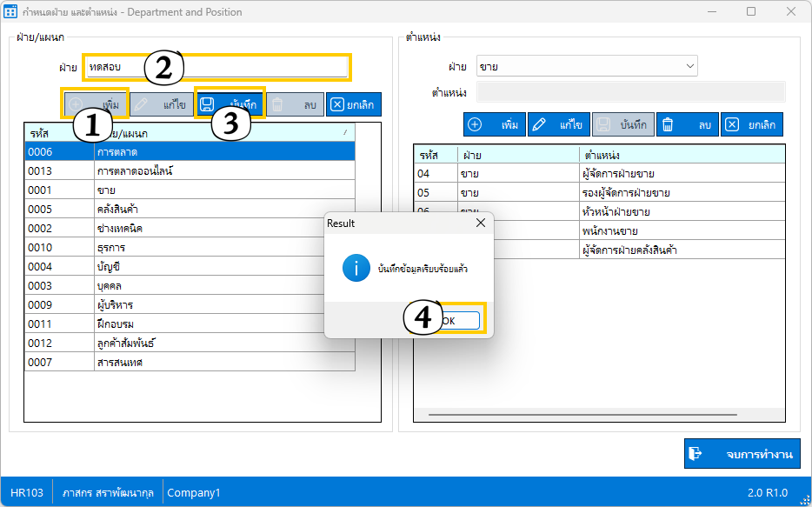Click the app icon in title bar
This screenshot has height=507, width=812.
click(x=11, y=12)
